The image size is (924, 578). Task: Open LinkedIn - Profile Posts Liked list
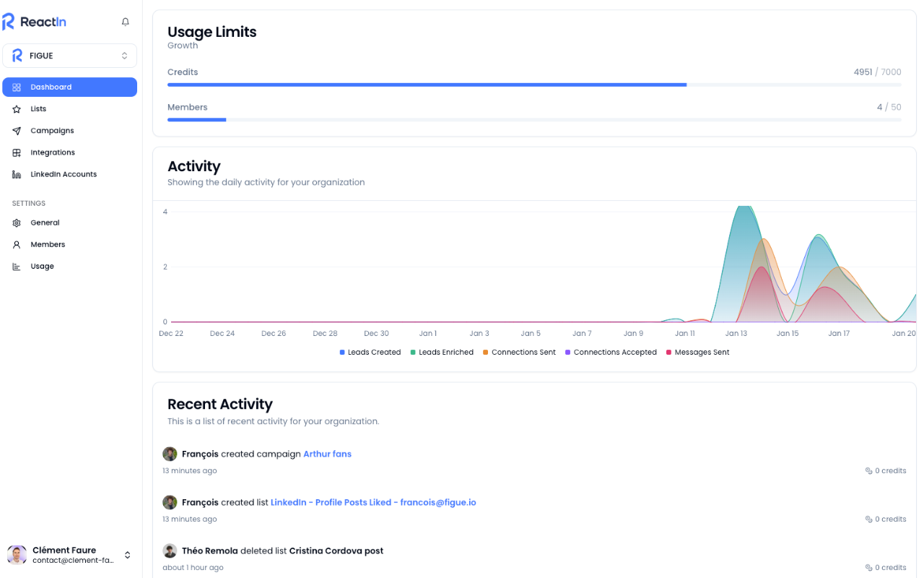click(373, 503)
